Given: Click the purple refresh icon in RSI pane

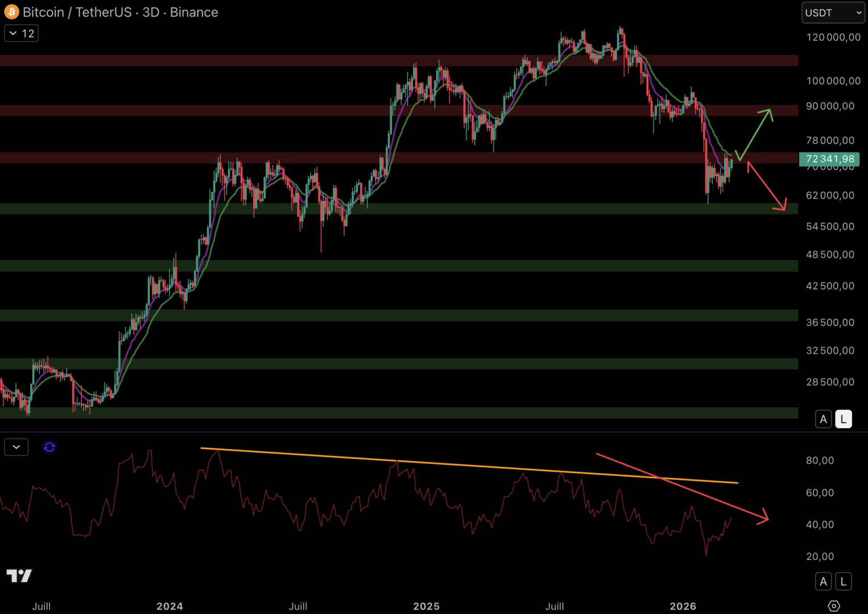Looking at the screenshot, I should click(49, 447).
